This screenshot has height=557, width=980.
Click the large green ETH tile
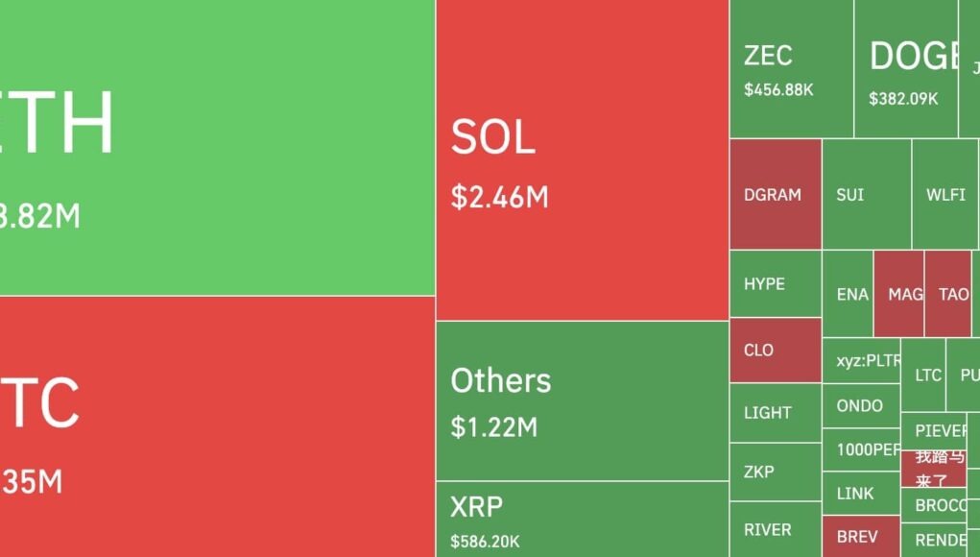(x=217, y=147)
